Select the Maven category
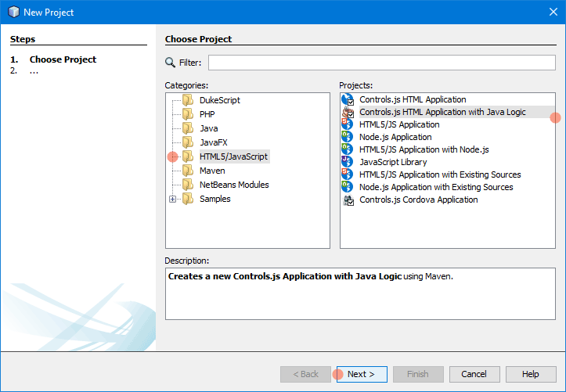This screenshot has width=566, height=392. pyautogui.click(x=212, y=171)
